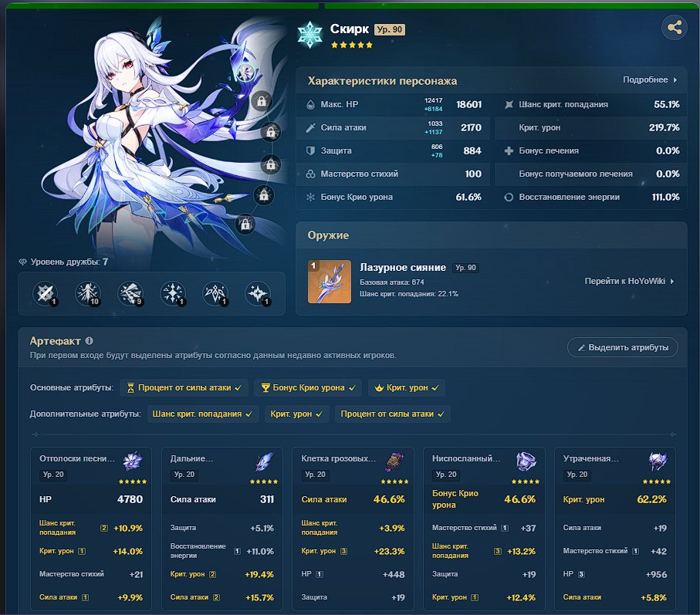Click the flower artifact HP 4780 main stat
This screenshot has width=700, height=615.
point(91,499)
